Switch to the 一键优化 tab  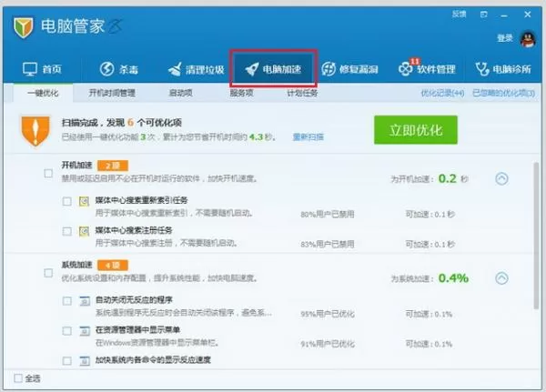pyautogui.click(x=43, y=93)
